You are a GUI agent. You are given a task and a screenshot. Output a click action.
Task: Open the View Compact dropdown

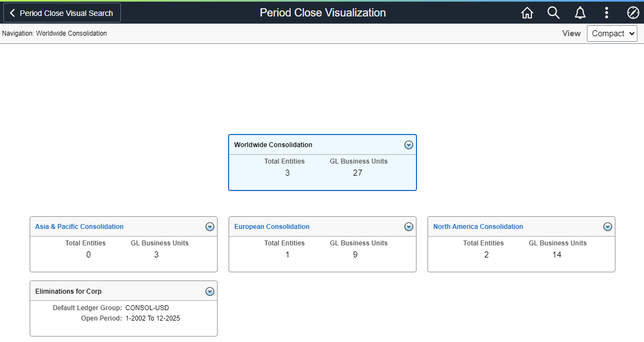coord(612,33)
